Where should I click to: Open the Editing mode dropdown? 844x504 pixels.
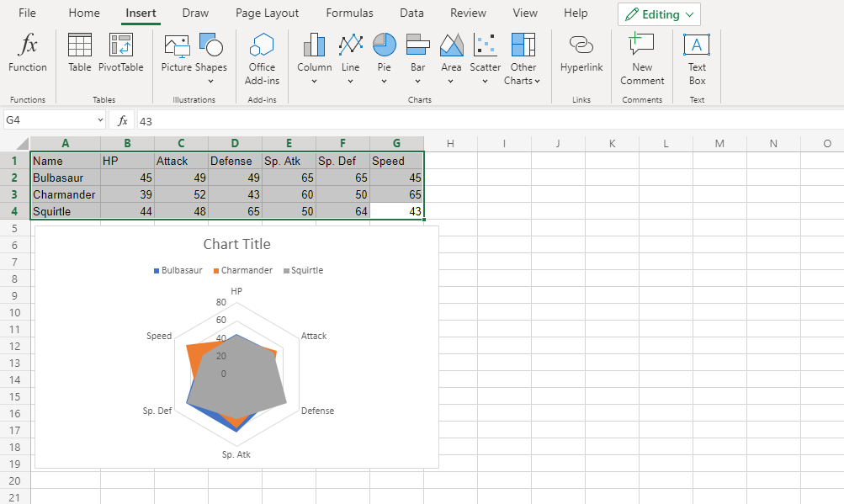(659, 14)
